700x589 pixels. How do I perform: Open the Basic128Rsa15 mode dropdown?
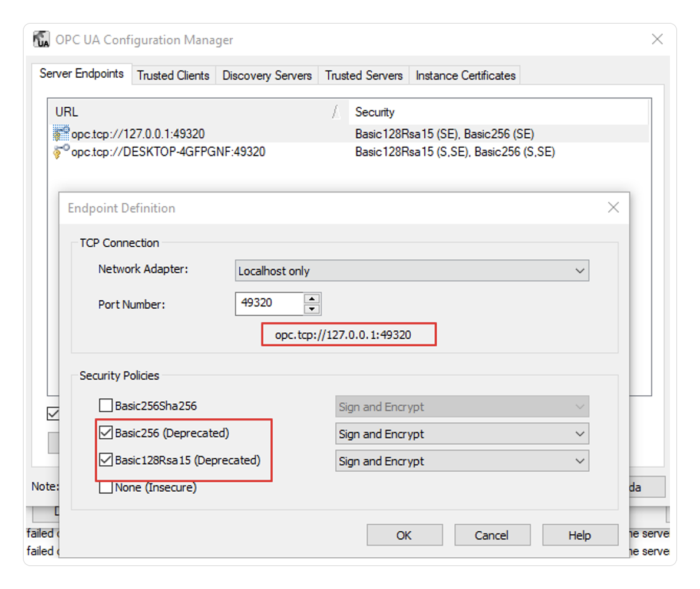[461, 461]
